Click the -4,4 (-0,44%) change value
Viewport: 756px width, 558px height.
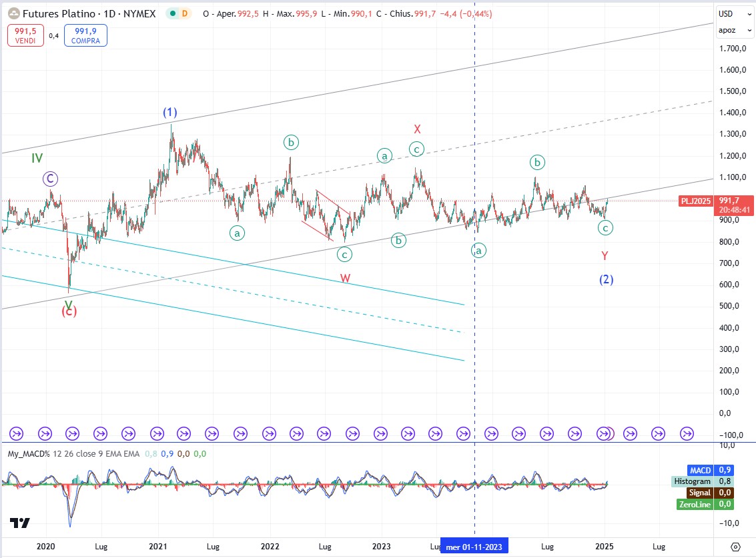coord(466,14)
